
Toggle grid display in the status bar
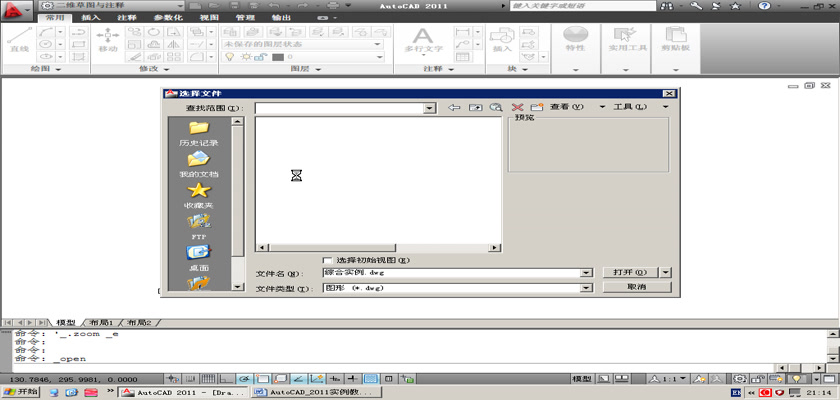208,379
